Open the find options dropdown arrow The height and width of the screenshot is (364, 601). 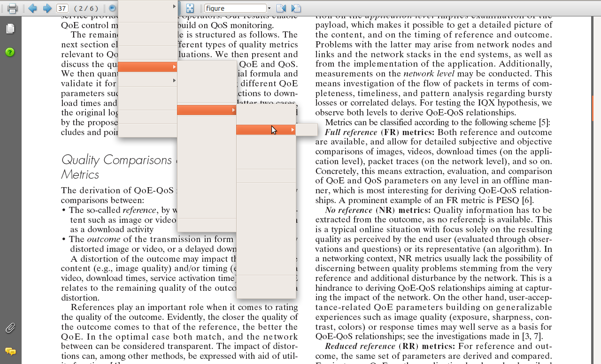click(269, 8)
